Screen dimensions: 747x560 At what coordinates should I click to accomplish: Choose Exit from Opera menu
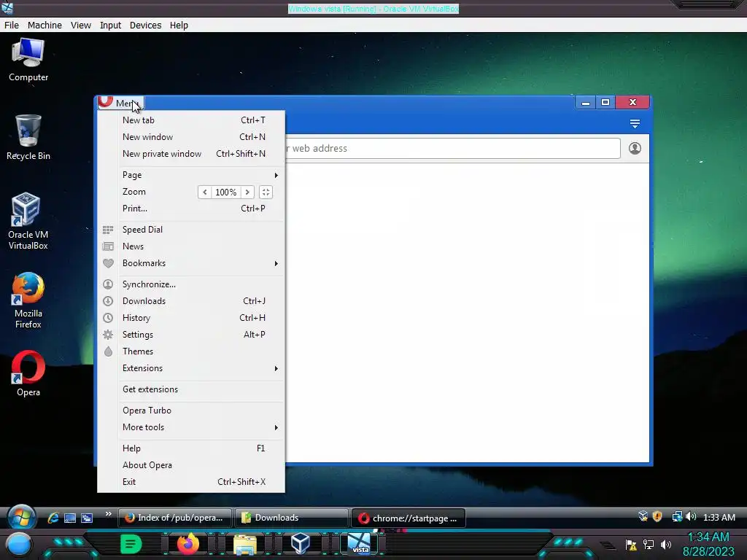click(191, 481)
